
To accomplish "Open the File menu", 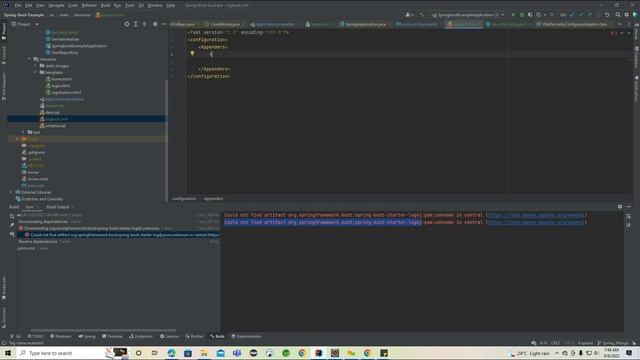I will point(18,5).
